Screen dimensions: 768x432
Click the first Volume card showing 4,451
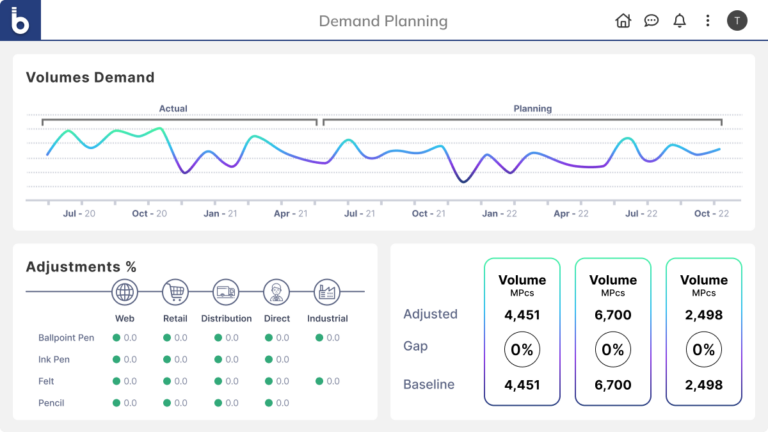[x=521, y=332]
